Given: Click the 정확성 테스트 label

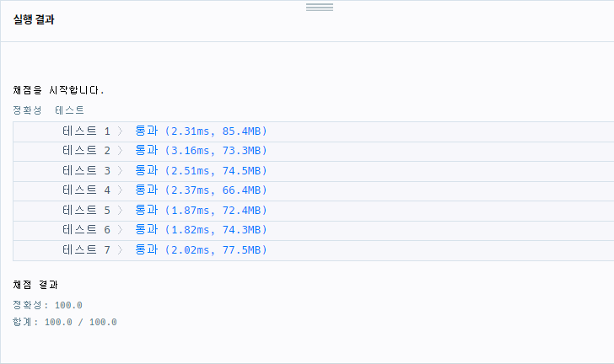Looking at the screenshot, I should (49, 110).
